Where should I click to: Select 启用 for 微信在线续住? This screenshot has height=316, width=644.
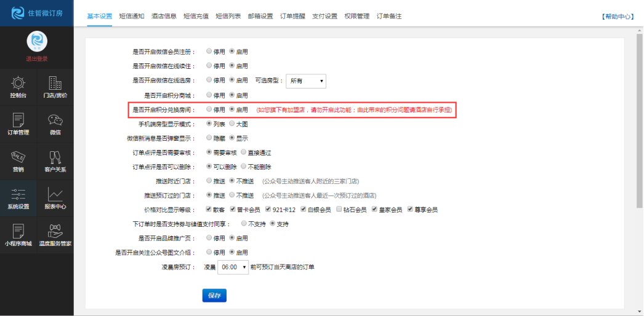tap(231, 66)
